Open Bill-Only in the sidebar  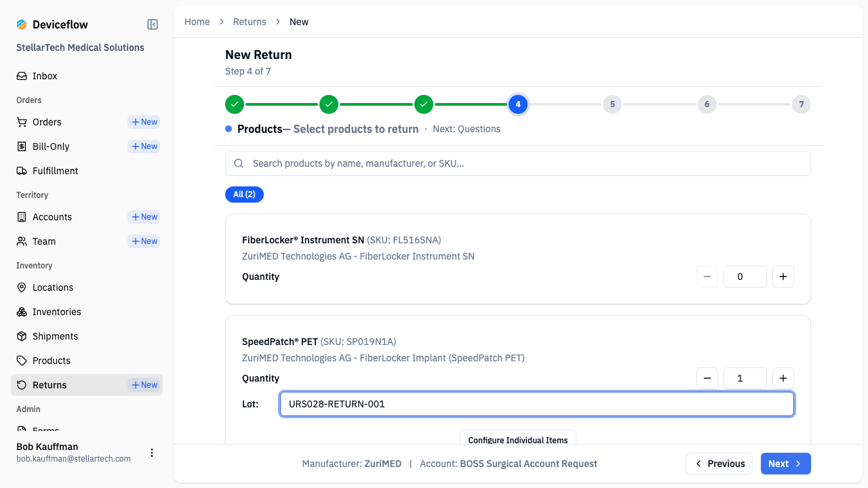[x=51, y=146]
